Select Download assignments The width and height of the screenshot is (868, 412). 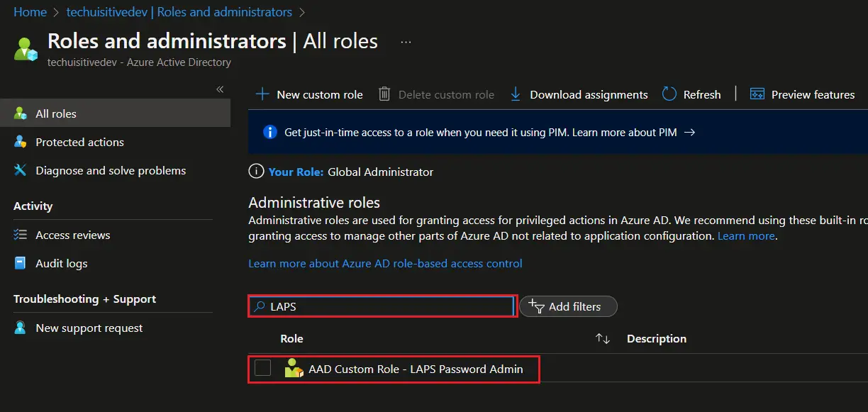point(578,94)
